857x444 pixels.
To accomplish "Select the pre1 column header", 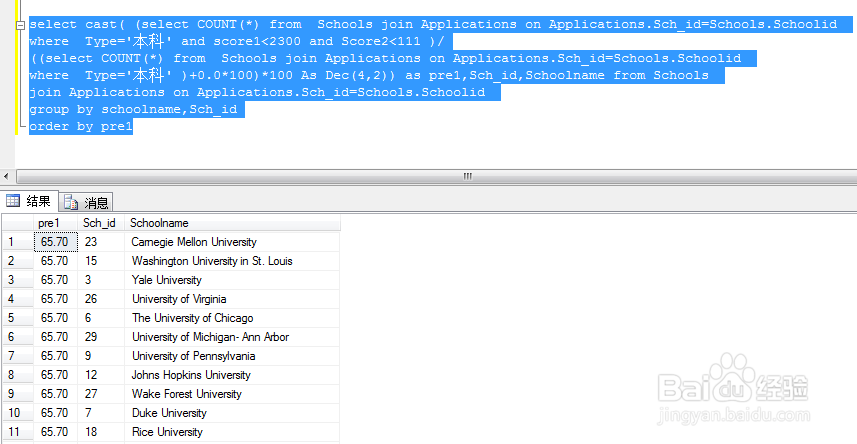I will click(x=56, y=223).
